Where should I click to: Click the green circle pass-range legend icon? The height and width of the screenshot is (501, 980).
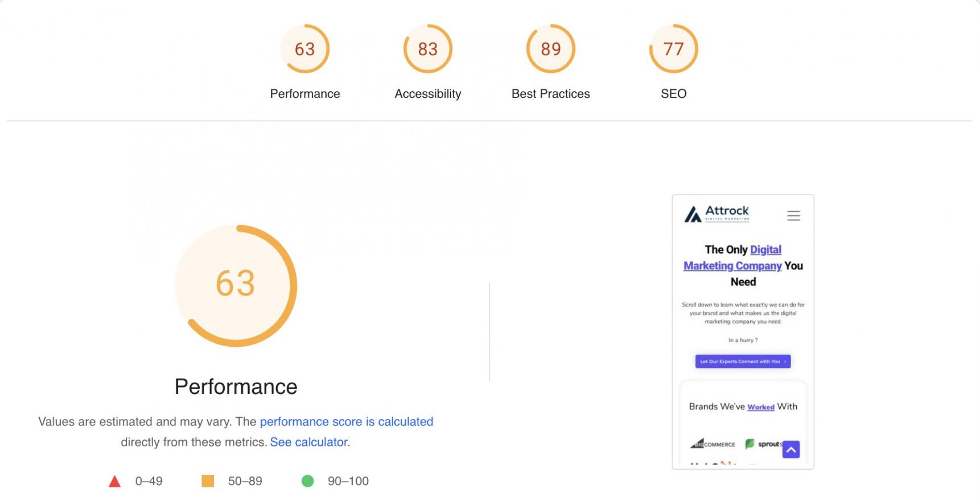307,481
